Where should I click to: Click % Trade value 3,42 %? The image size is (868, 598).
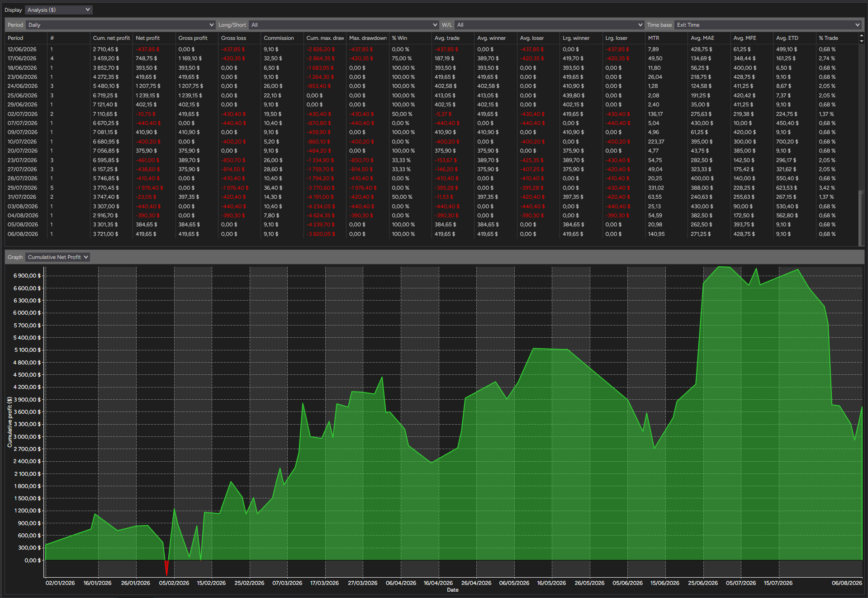click(827, 188)
